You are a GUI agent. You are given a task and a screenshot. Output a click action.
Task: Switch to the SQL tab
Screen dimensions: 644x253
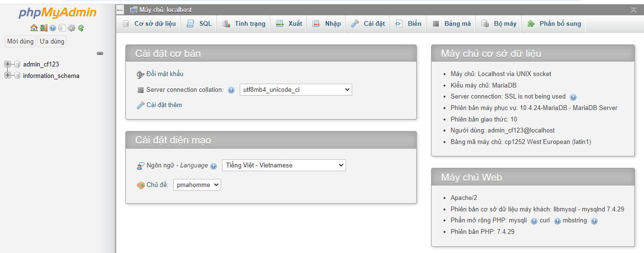pos(199,23)
